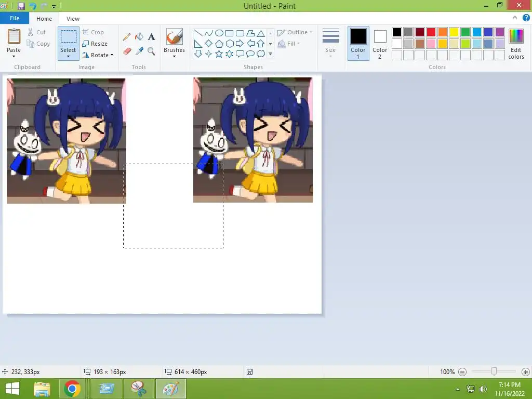Choose the Line shape
Screen dimensions: 532x399
coord(198,33)
